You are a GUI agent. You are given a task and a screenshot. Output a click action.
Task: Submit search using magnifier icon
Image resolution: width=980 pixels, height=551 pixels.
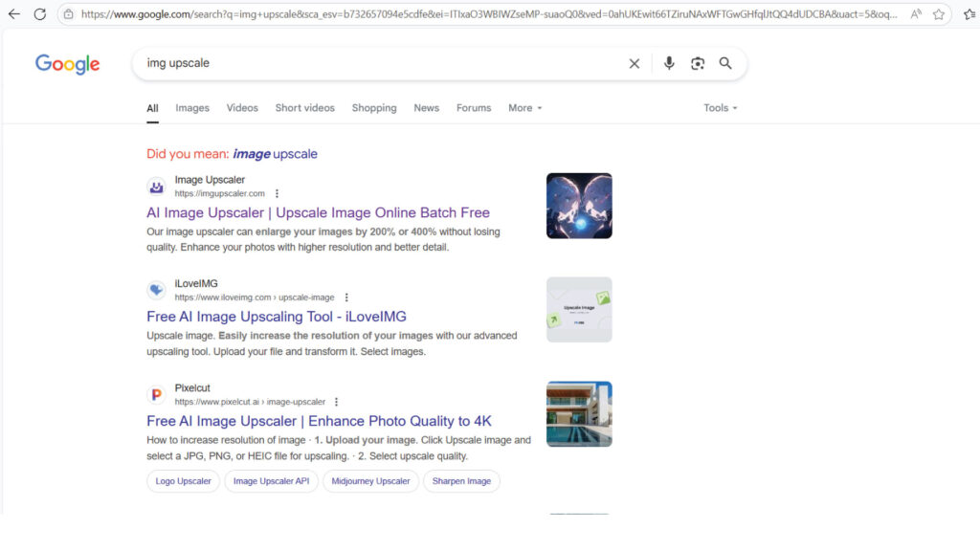pos(725,63)
